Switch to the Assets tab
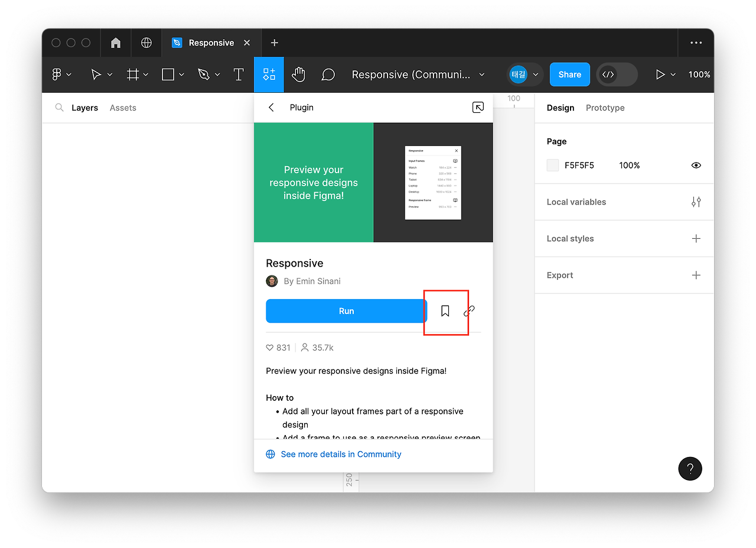Screen dimensions: 756x548 point(123,108)
